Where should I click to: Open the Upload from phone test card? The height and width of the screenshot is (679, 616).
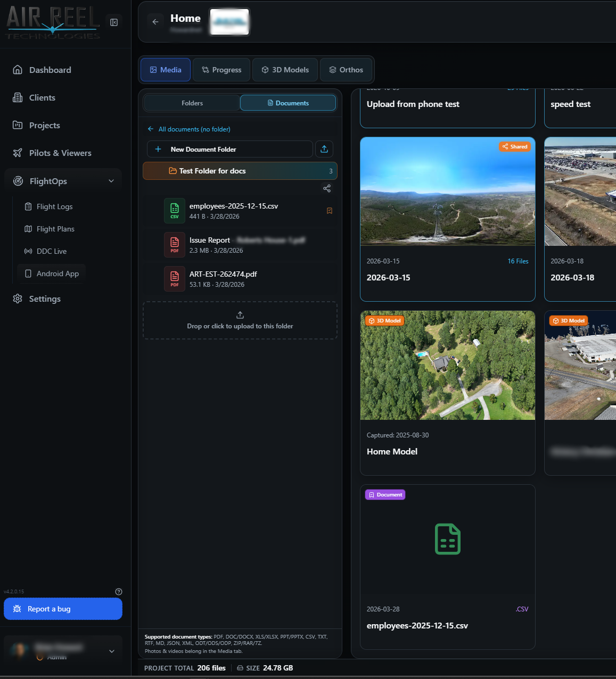pyautogui.click(x=448, y=108)
